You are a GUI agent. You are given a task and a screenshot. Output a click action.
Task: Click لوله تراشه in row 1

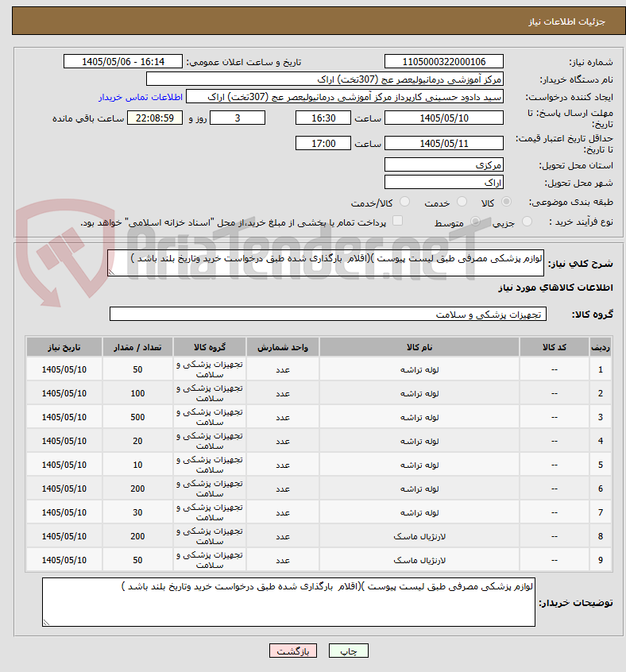pos(419,369)
